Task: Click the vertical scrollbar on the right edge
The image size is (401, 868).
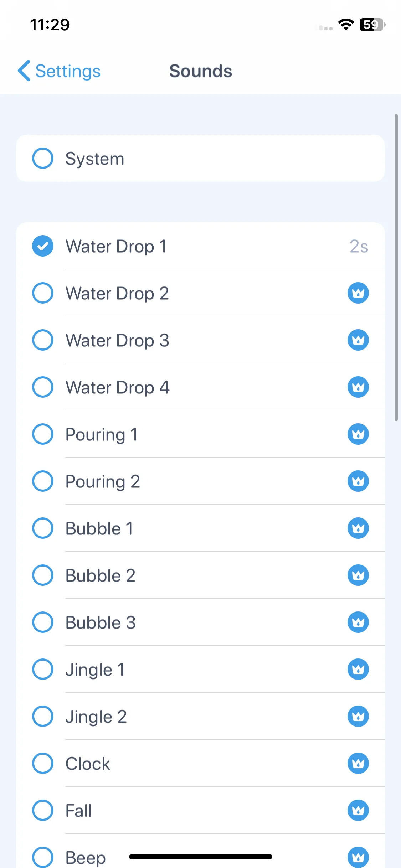Action: (396, 268)
